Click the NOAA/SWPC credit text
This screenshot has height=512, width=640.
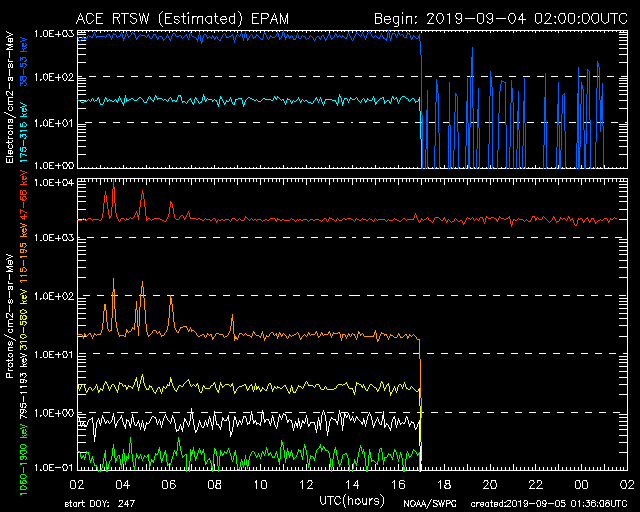pyautogui.click(x=430, y=504)
